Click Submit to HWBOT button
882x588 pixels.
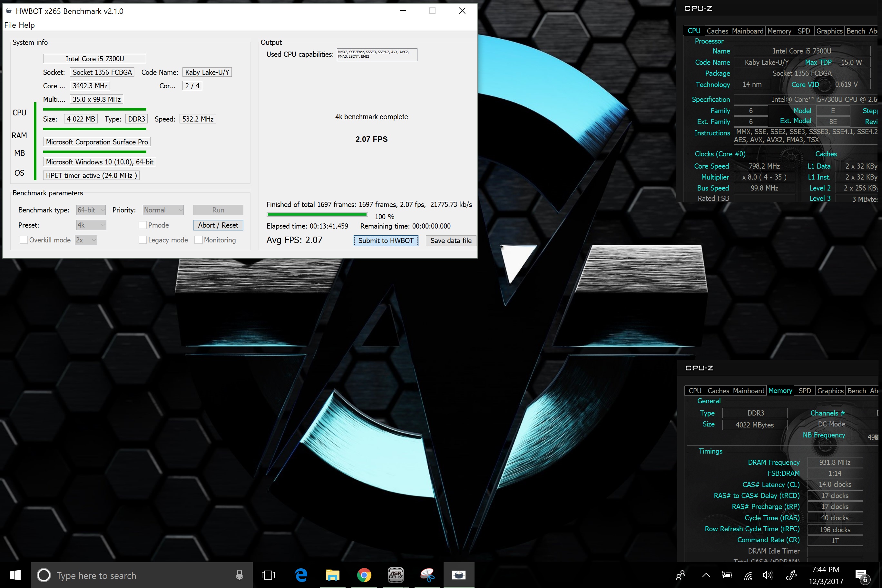[386, 240]
